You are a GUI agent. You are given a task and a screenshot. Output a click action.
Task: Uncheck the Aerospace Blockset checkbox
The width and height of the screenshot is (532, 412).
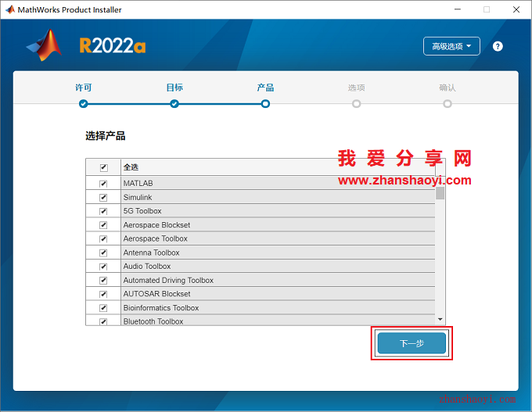103,225
